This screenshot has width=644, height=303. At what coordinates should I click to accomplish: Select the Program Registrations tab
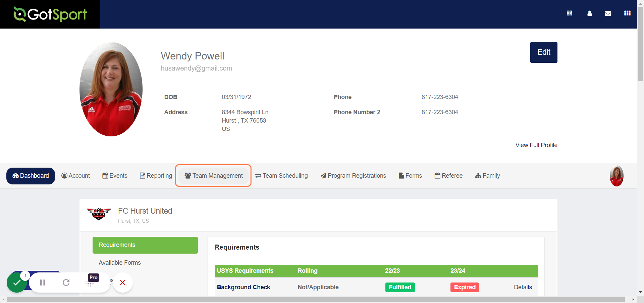pos(353,176)
